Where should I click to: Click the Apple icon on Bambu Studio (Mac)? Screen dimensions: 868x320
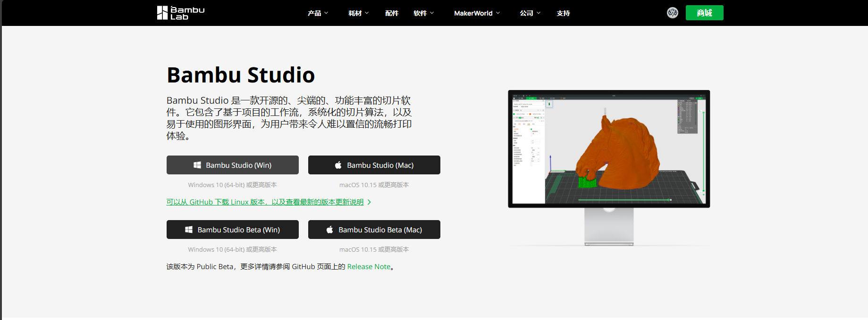pos(338,165)
